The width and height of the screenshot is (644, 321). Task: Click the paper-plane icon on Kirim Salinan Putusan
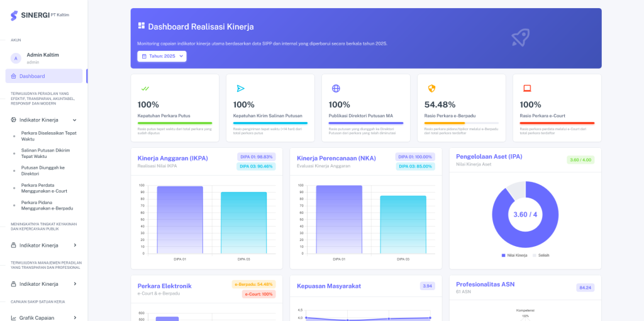click(x=240, y=88)
